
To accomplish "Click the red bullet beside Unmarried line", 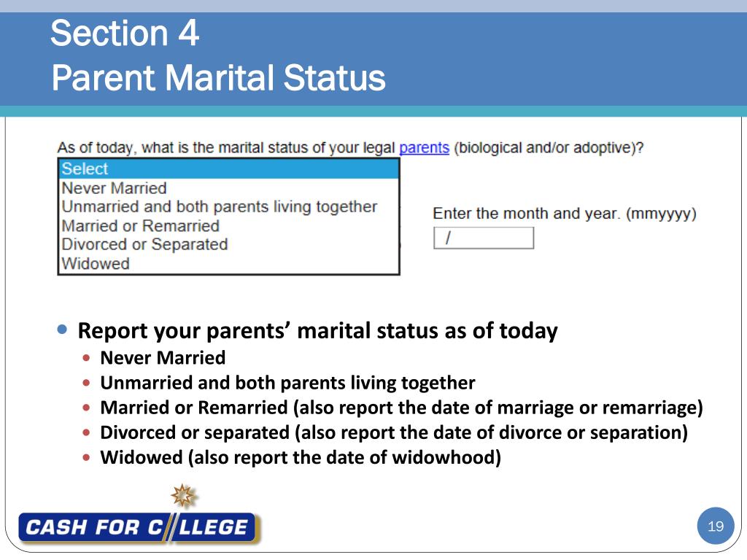I will [86, 382].
